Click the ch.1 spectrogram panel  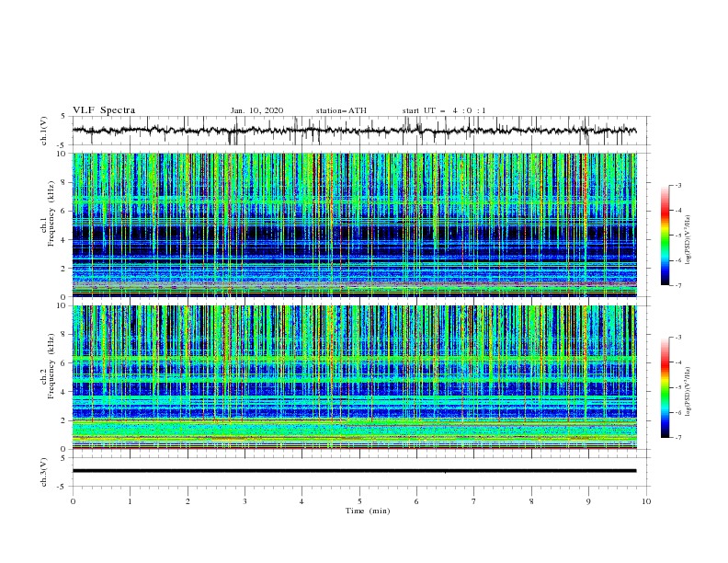pos(355,224)
